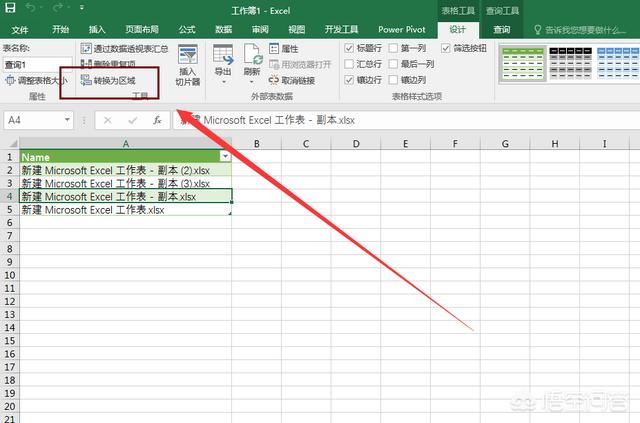Open the 刷新 dropdown arrow

[x=252, y=82]
